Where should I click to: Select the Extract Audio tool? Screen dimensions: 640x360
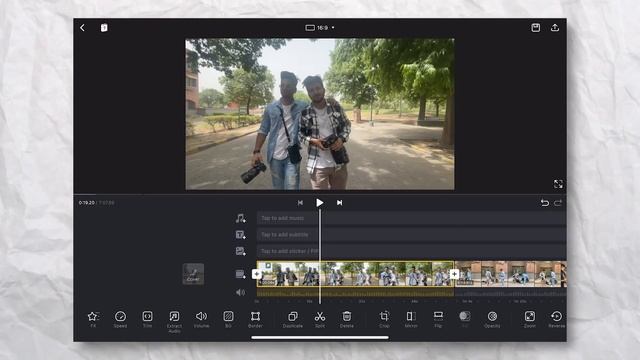coord(174,322)
